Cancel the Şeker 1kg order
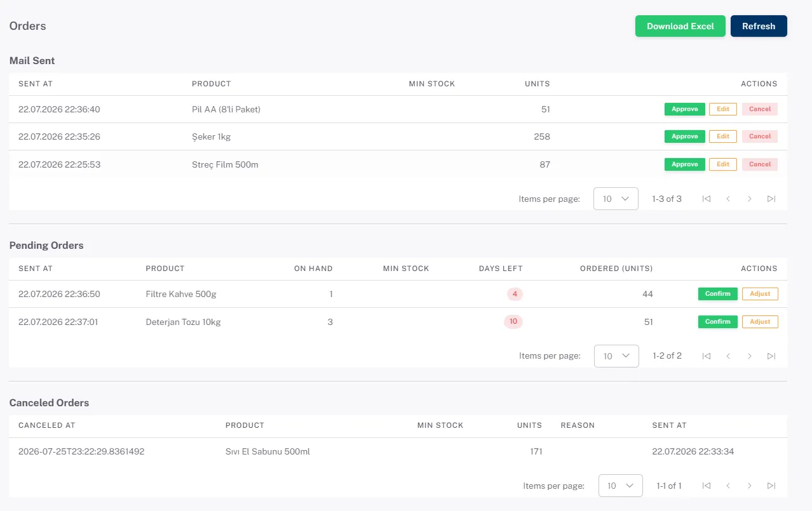This screenshot has width=812, height=511. click(x=760, y=136)
